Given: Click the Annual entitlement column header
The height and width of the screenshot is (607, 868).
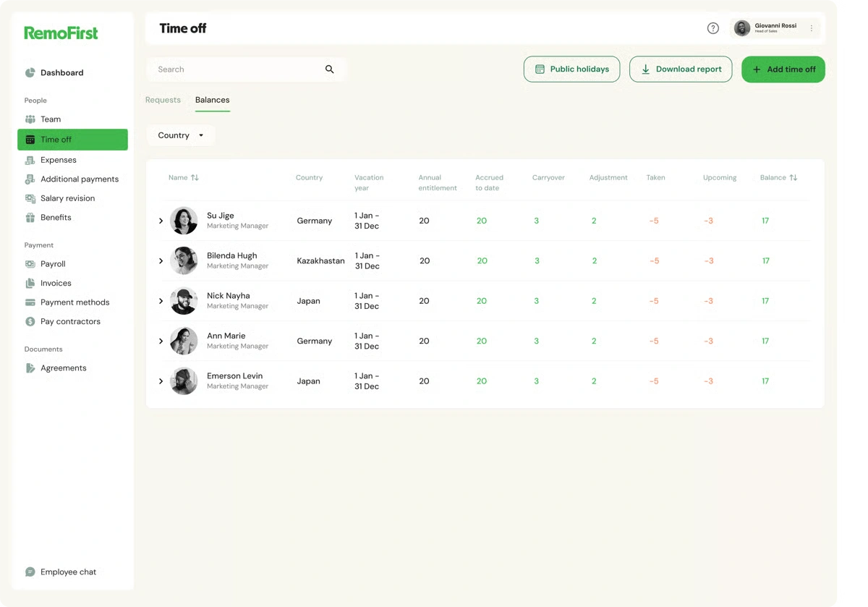Looking at the screenshot, I should (x=438, y=182).
